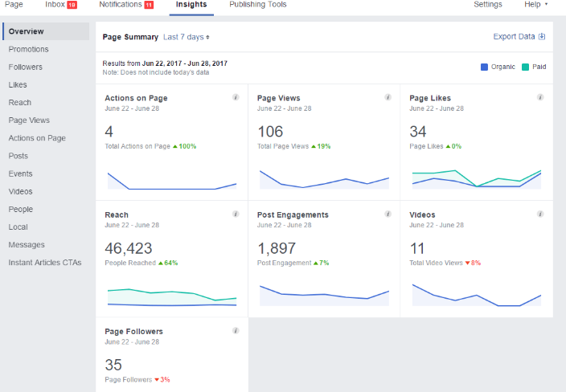Click the 1,897 post engagement value
Viewport: 566px width, 392px height.
tap(277, 248)
